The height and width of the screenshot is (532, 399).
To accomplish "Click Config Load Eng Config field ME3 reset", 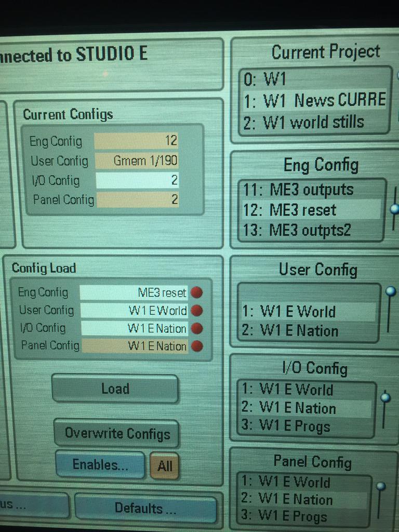I will (x=134, y=292).
